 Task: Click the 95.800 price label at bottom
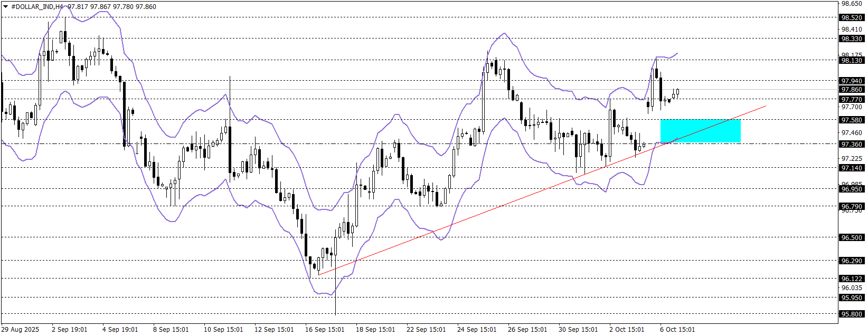coord(852,314)
